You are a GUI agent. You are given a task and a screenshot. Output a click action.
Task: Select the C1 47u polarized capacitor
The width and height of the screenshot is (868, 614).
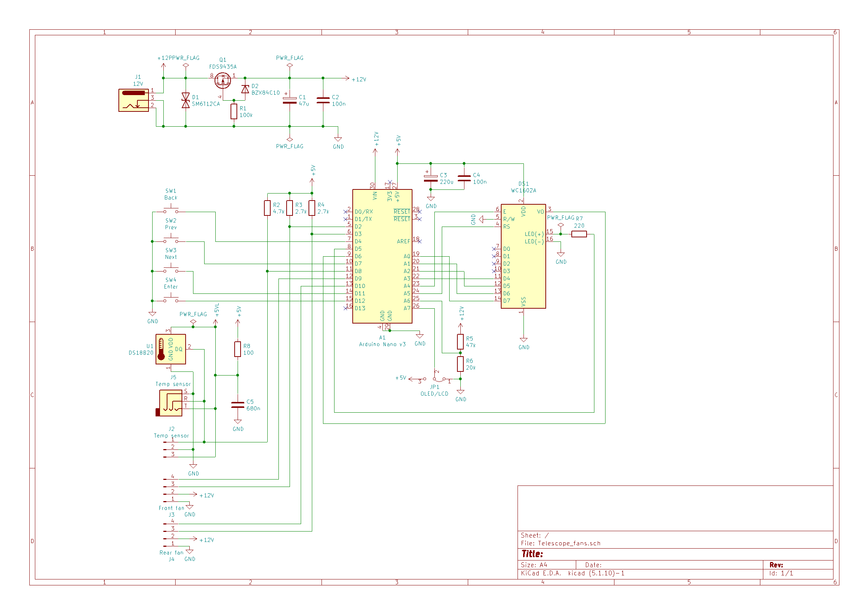[290, 100]
